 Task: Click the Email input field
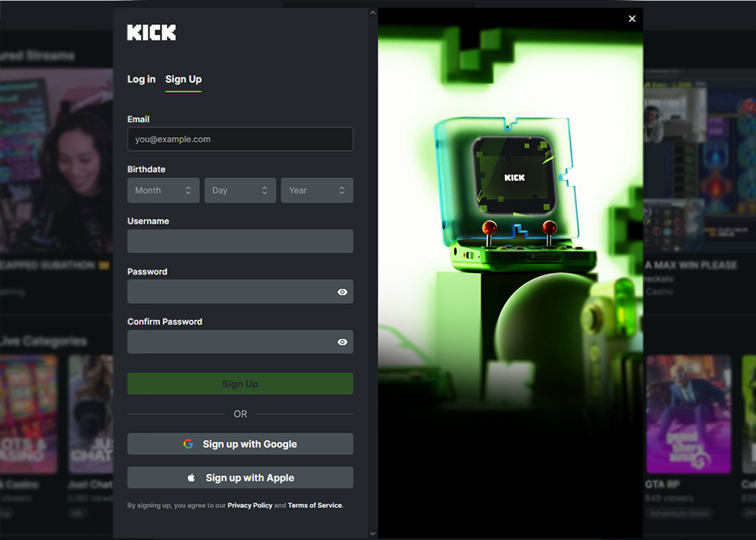(x=240, y=140)
